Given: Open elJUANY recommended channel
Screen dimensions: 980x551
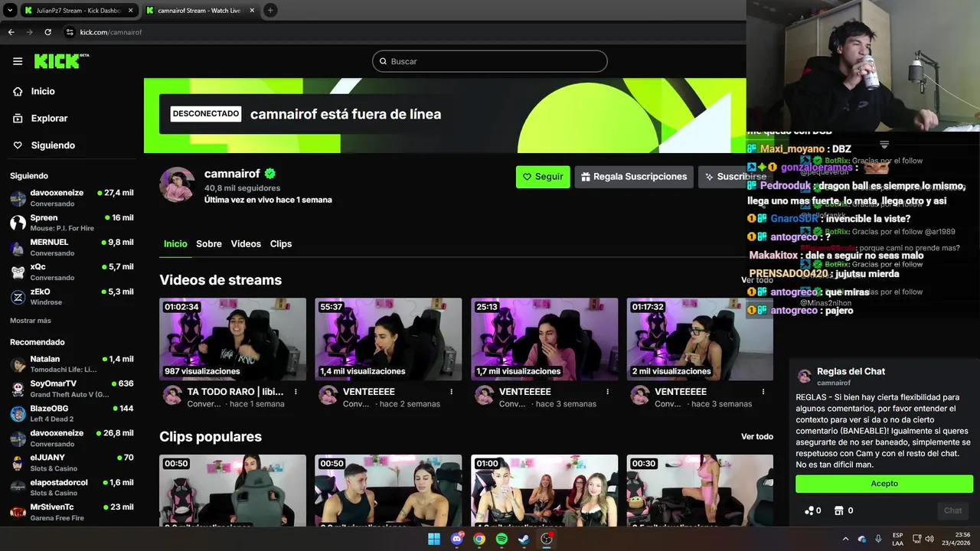Looking at the screenshot, I should (71, 463).
